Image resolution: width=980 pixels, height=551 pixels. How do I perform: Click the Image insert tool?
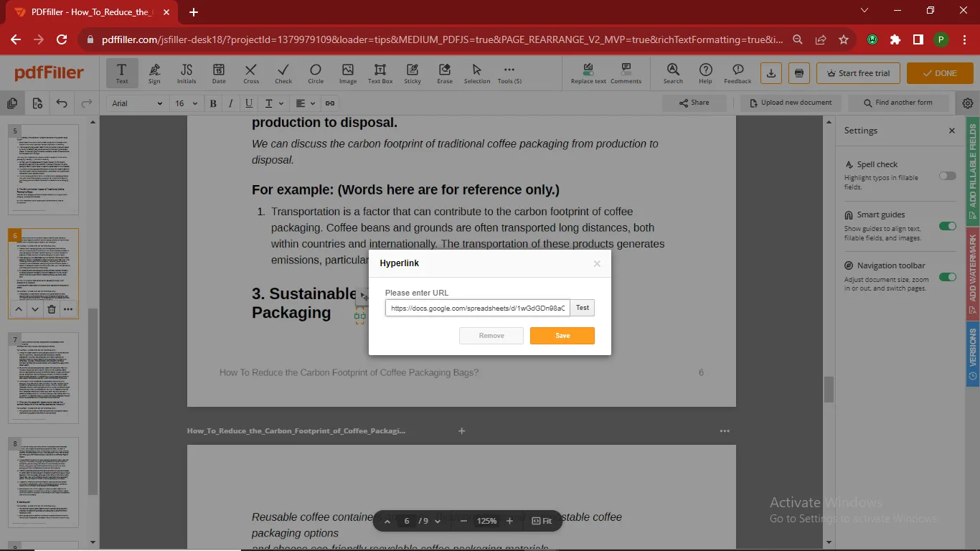348,72
